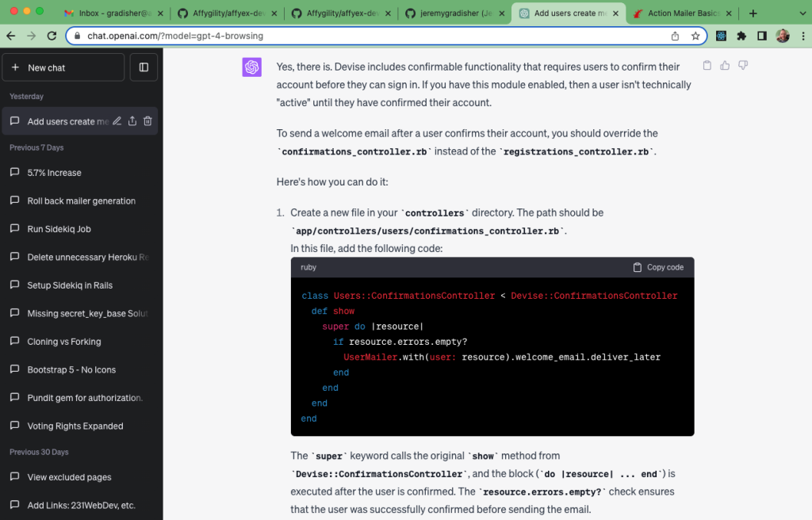Viewport: 812px width, 520px height.
Task: Collapse the chat sidebar panel
Action: tap(144, 67)
